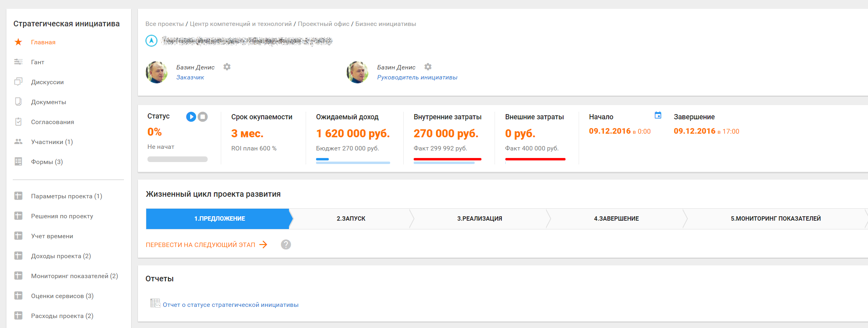The image size is (868, 328).
Task: Click the discussions icon beside Дискуссии
Action: tap(18, 82)
